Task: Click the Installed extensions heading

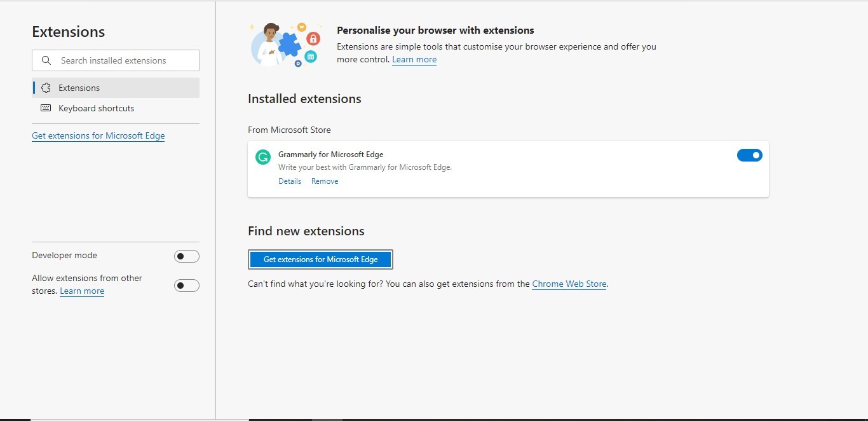Action: (x=304, y=99)
